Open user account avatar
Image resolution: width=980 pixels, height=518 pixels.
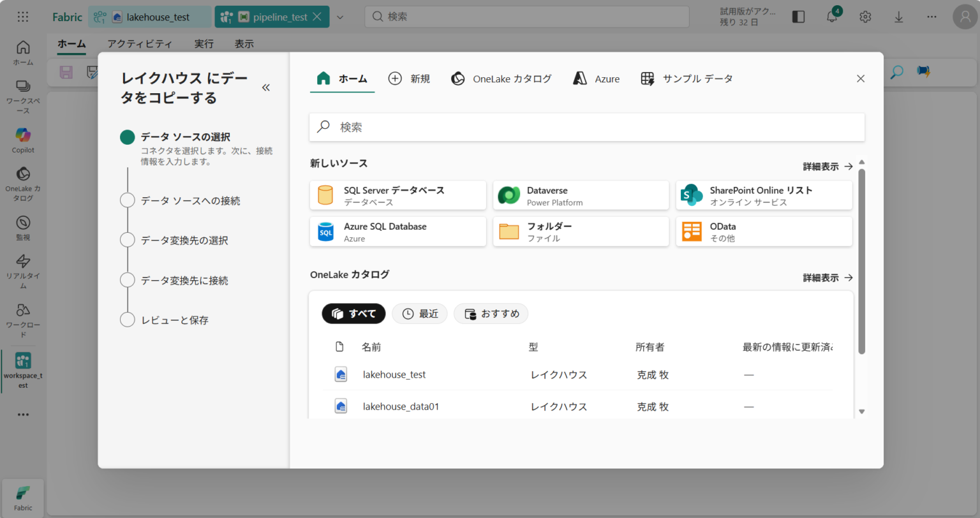click(965, 17)
